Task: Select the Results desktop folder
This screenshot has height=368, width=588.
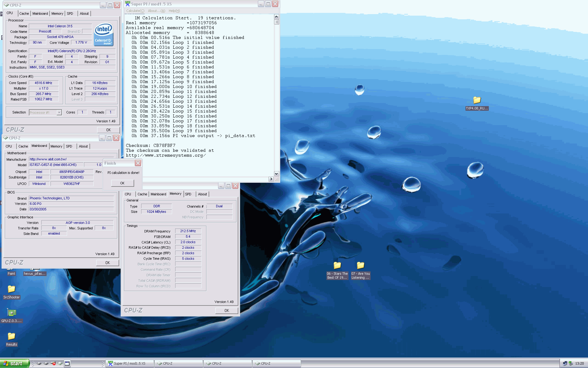Action: tap(11, 339)
